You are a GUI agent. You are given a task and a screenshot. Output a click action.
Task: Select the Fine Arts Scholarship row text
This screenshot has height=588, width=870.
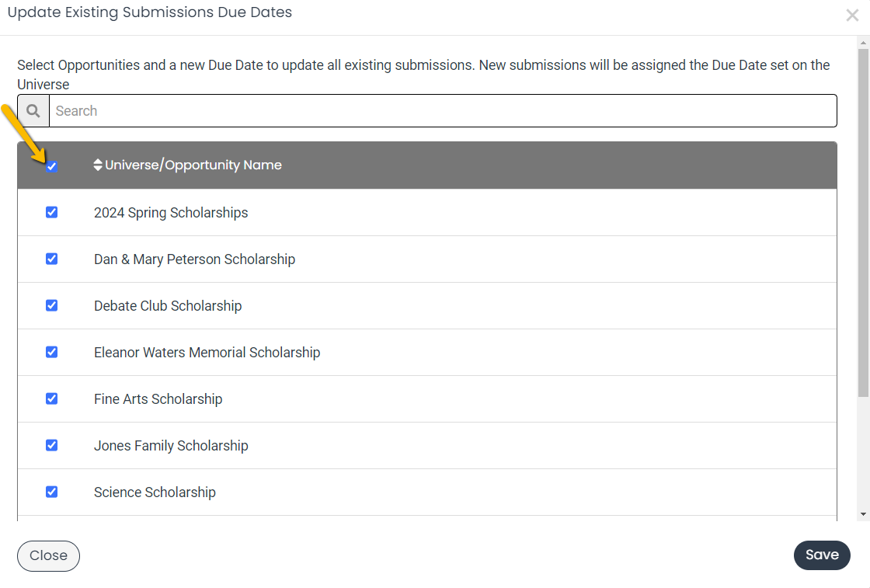coord(158,399)
